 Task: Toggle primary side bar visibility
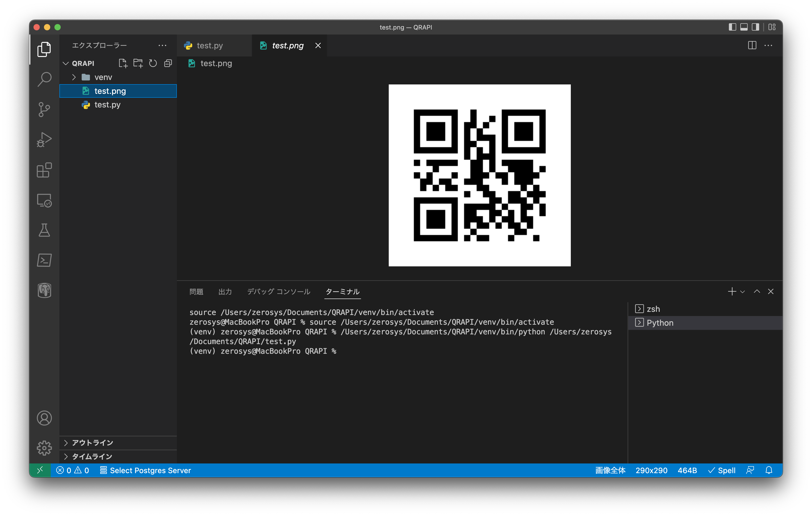point(732,27)
